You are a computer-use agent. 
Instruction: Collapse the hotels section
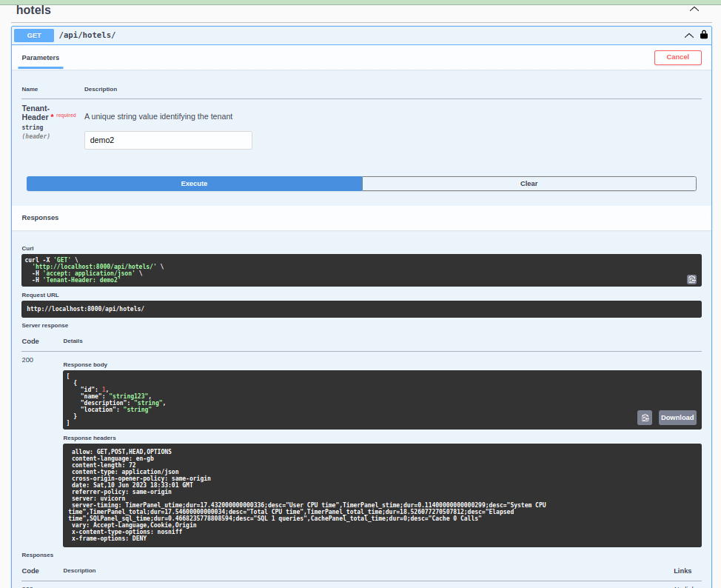click(694, 7)
